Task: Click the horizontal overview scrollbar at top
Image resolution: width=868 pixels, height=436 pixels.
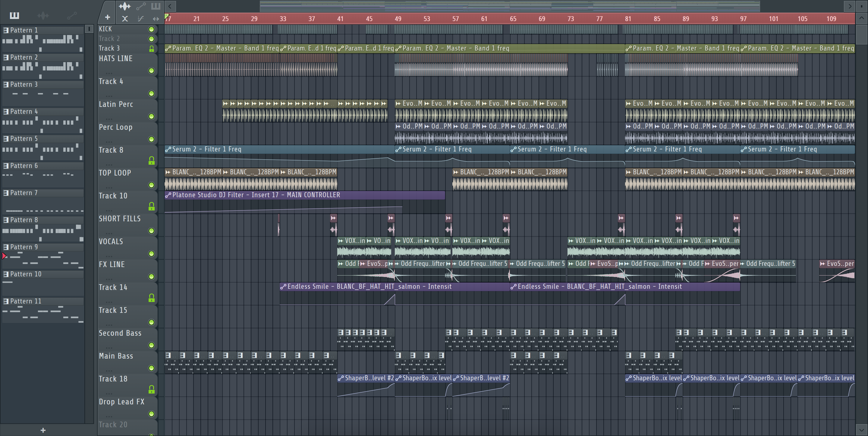Action: [509, 6]
